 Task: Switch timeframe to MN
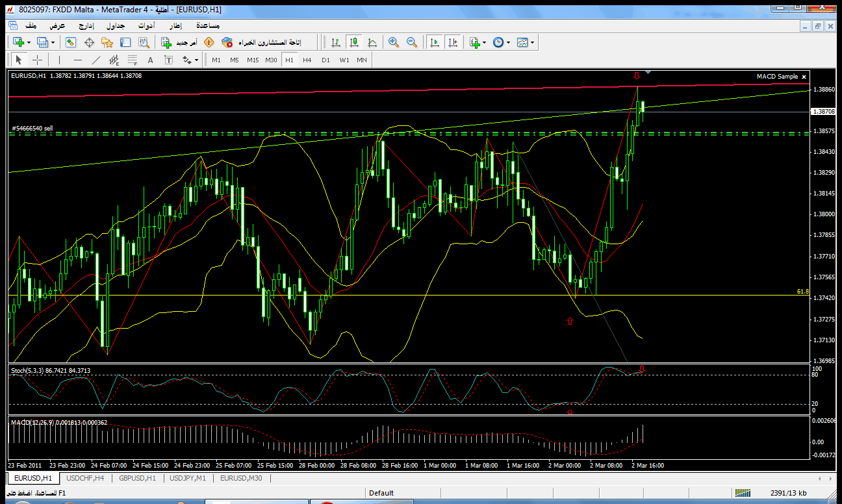click(x=362, y=60)
